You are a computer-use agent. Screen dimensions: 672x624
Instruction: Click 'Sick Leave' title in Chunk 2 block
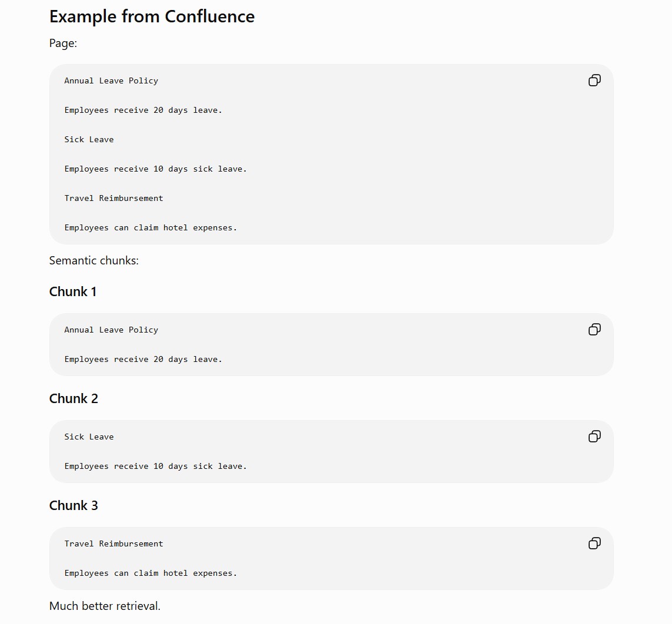pyautogui.click(x=89, y=437)
